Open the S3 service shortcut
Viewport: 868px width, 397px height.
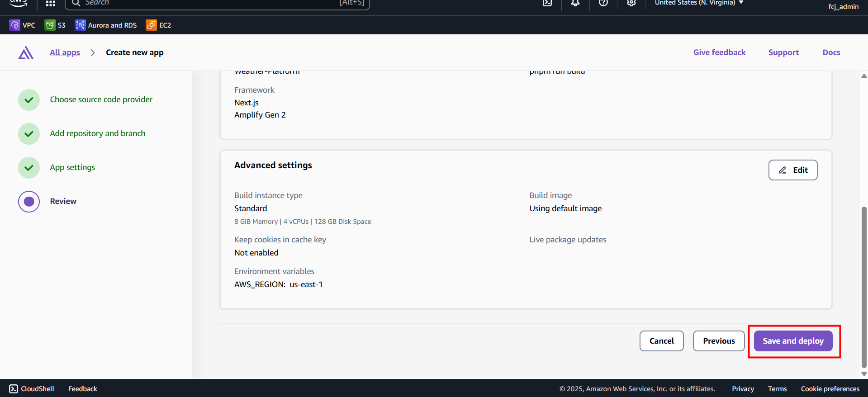[55, 25]
